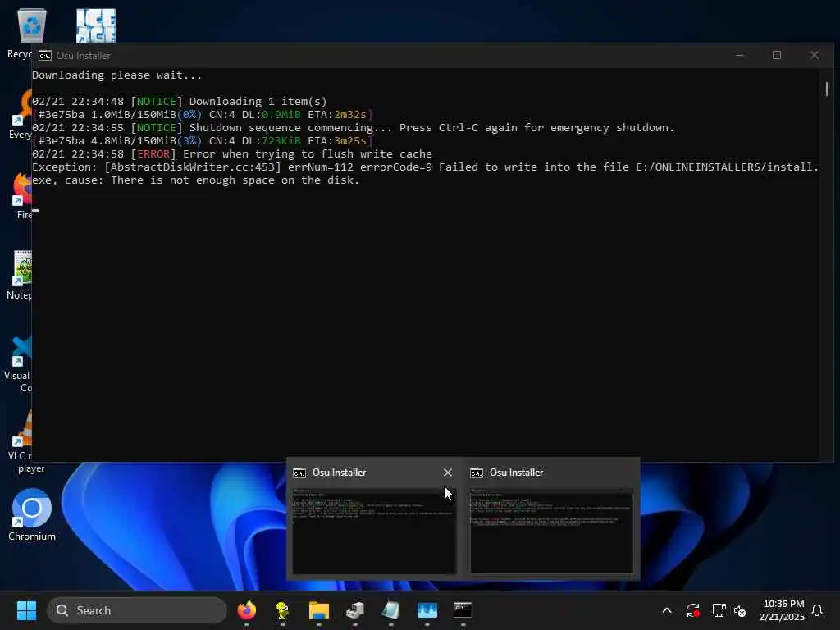Open the notifications bell
The width and height of the screenshot is (840, 630).
coord(817,610)
